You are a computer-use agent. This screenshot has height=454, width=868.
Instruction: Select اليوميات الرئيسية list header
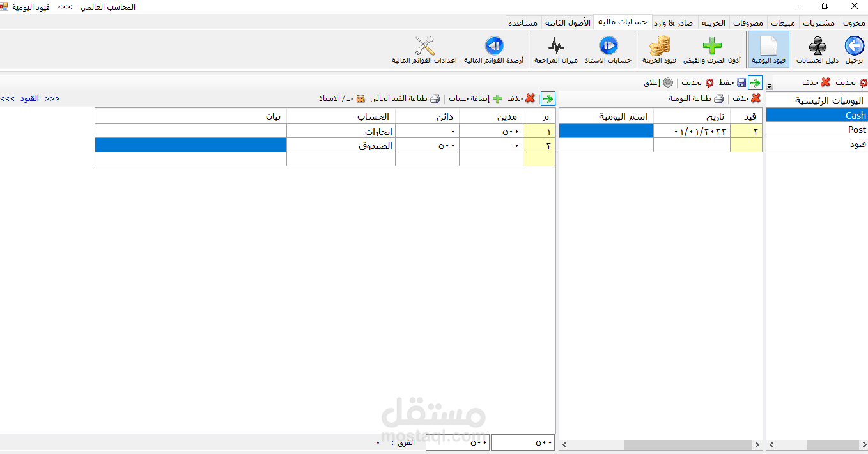coord(817,100)
